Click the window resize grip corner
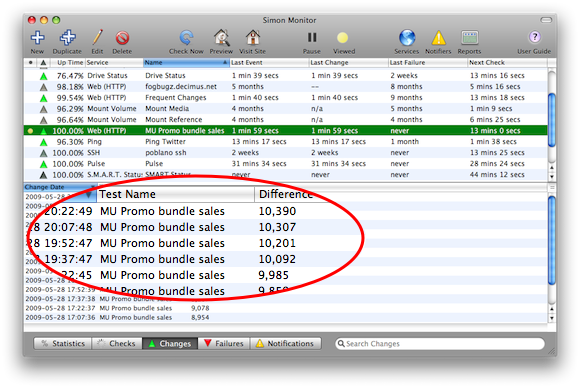580x388 pixels. coord(552,351)
